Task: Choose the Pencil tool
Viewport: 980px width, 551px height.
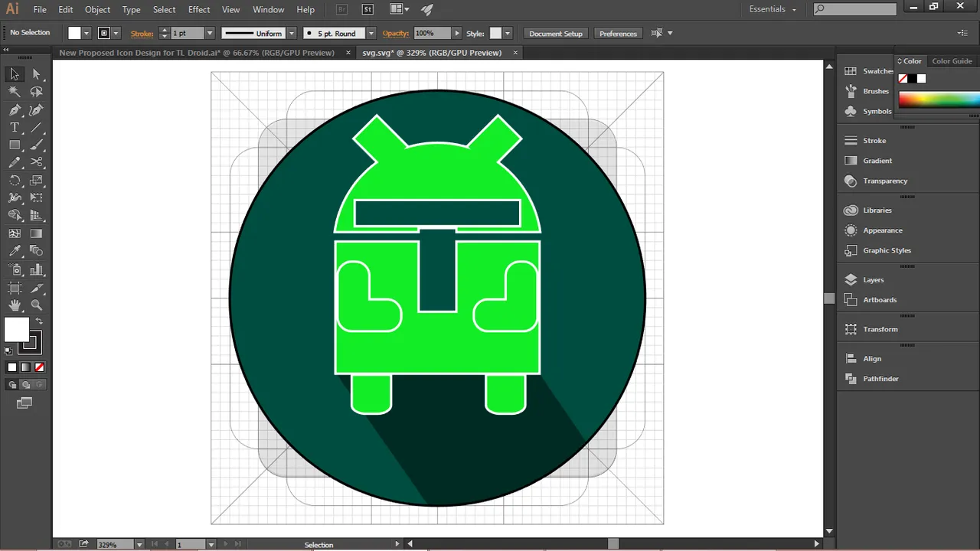Action: [x=15, y=162]
